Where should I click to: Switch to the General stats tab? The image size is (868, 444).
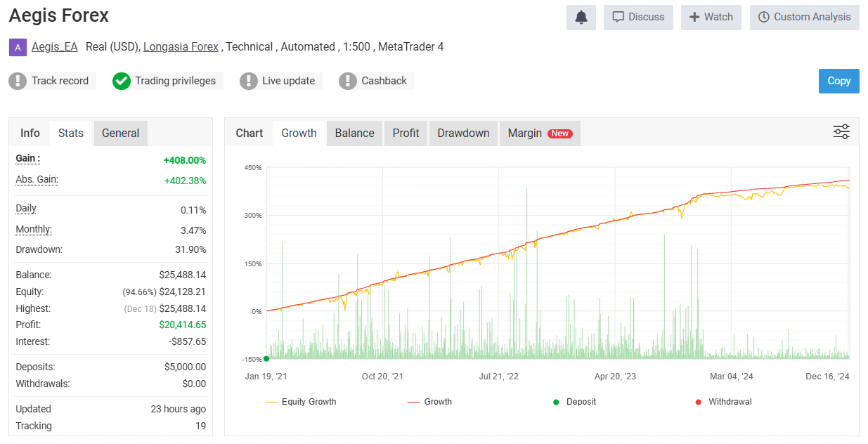click(120, 133)
